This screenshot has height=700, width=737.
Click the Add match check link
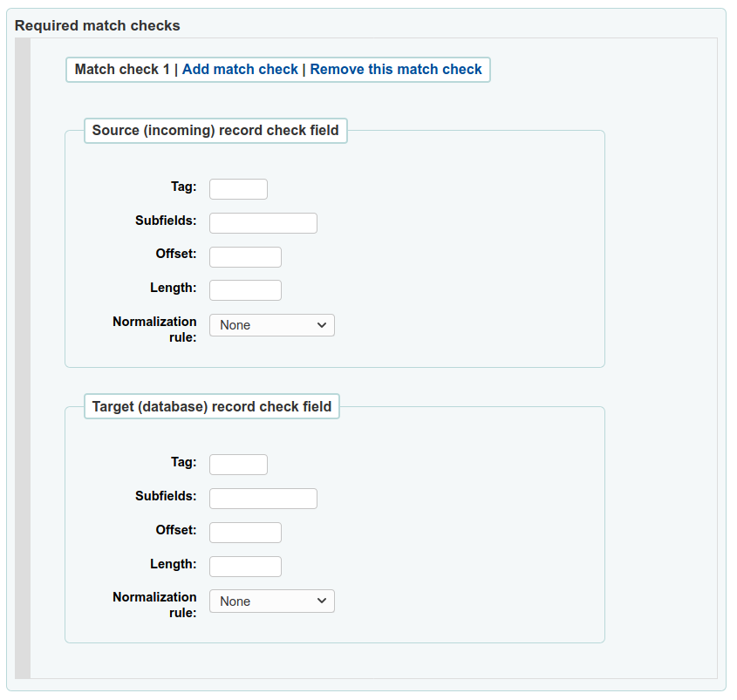tap(240, 69)
